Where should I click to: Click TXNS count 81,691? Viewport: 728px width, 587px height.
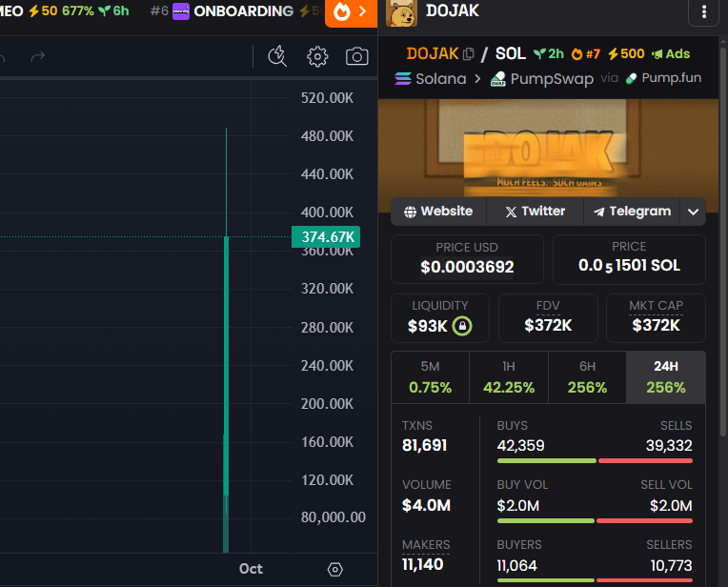424,445
